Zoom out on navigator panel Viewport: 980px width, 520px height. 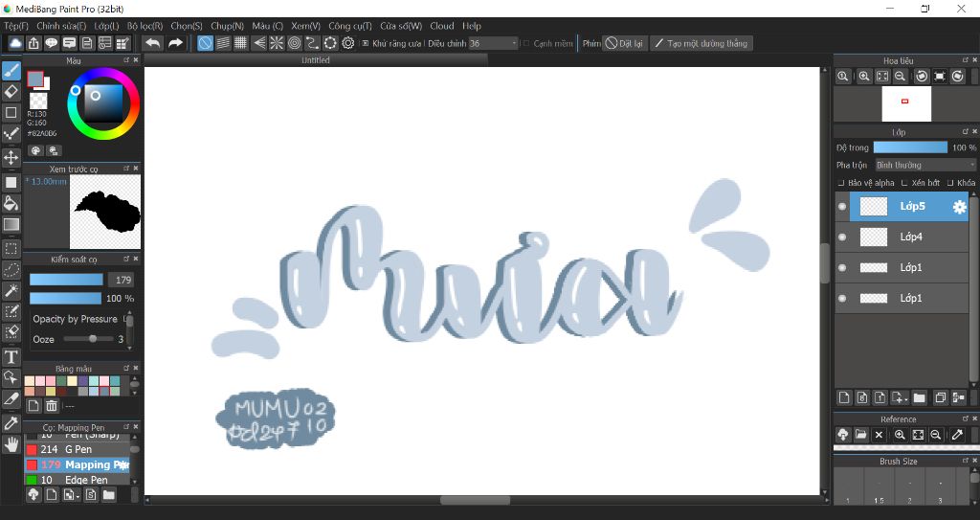point(900,77)
